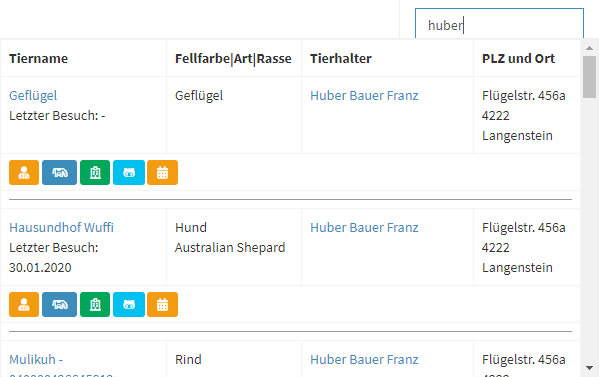
Task: Click the scrollbar up arrow
Action: [589, 48]
